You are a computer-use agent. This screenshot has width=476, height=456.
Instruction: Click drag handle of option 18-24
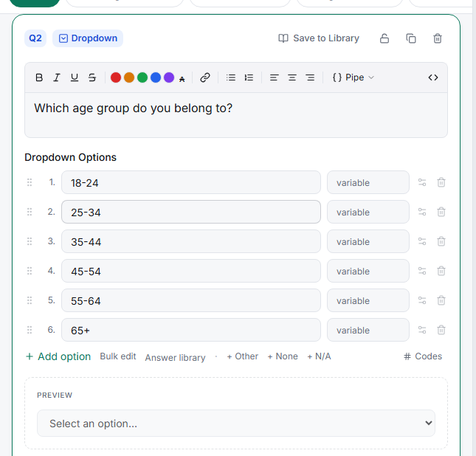pos(30,182)
